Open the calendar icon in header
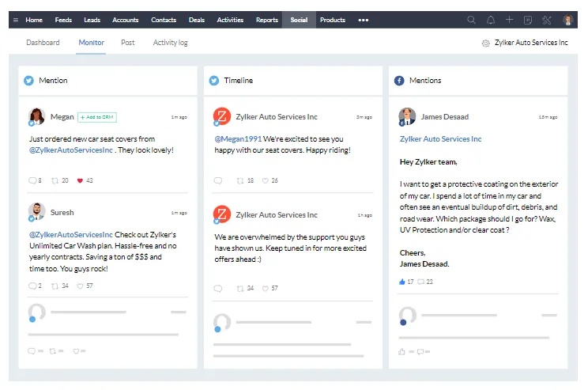 528,20
